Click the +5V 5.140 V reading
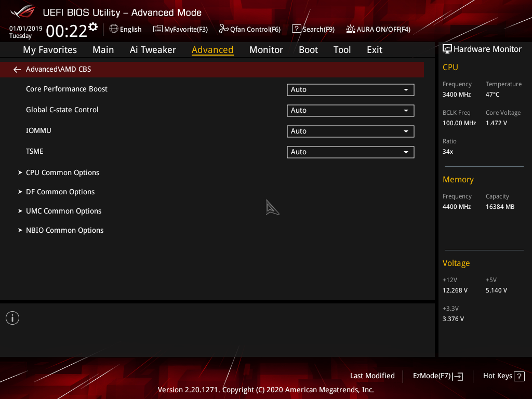The image size is (532, 399). [x=496, y=290]
